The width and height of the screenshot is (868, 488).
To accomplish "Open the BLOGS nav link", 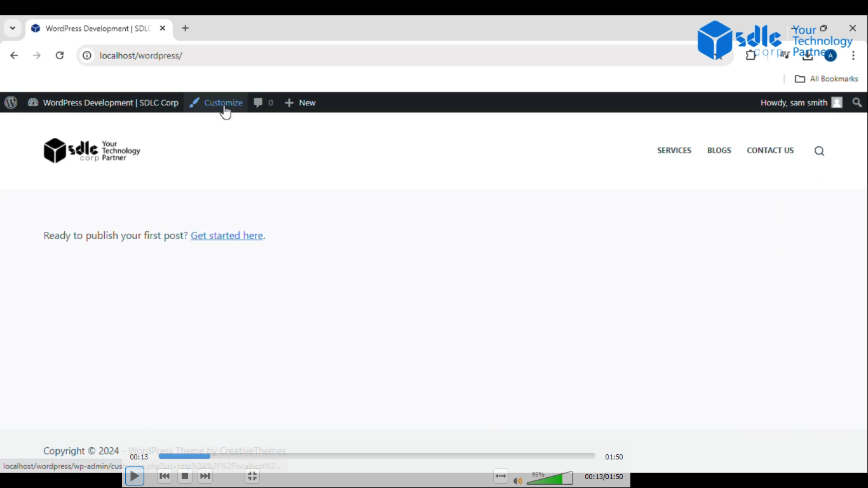I will click(719, 151).
